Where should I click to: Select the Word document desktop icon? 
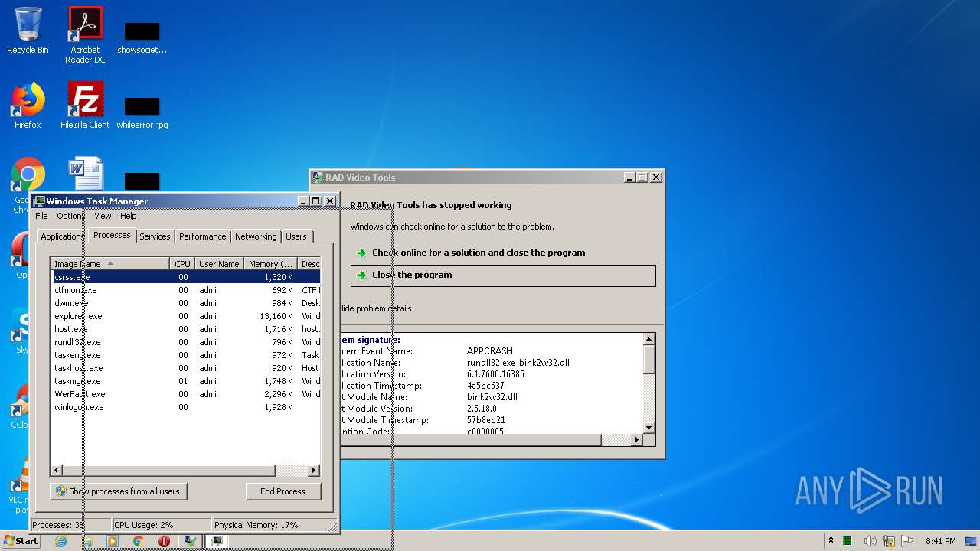(85, 174)
